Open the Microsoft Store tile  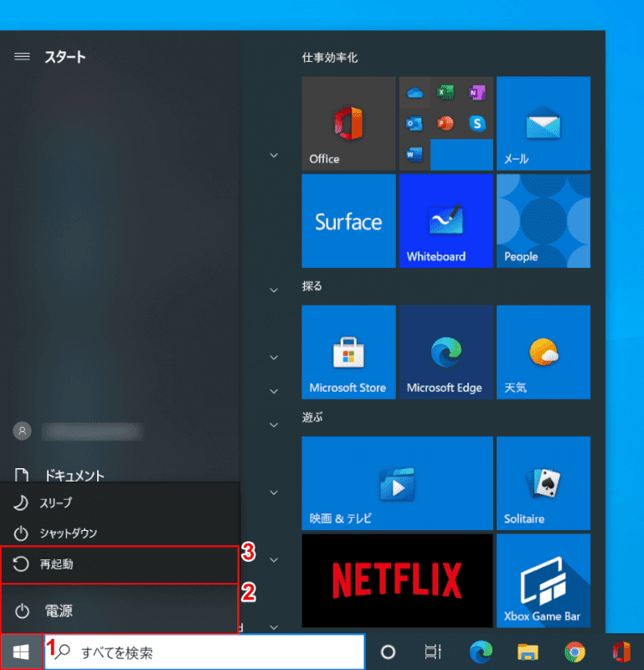(348, 352)
